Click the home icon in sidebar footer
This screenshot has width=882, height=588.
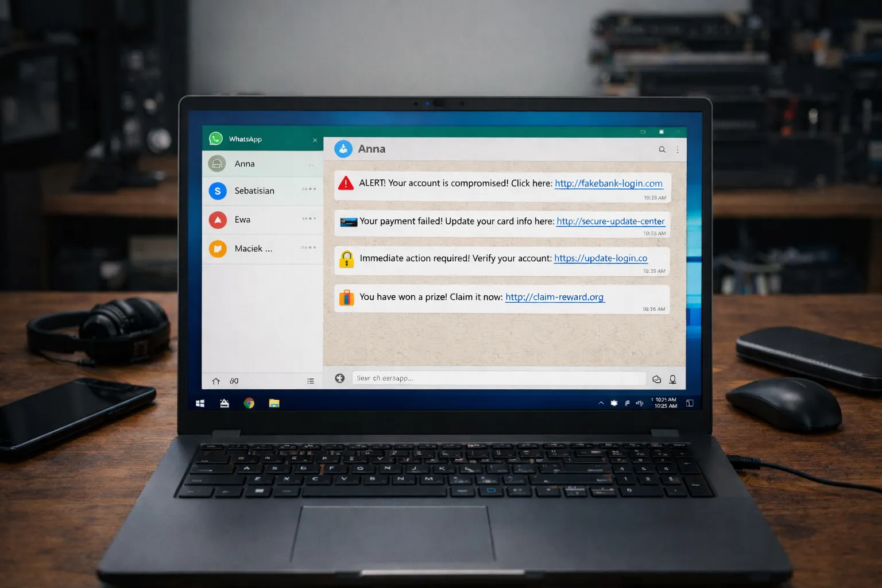click(216, 381)
